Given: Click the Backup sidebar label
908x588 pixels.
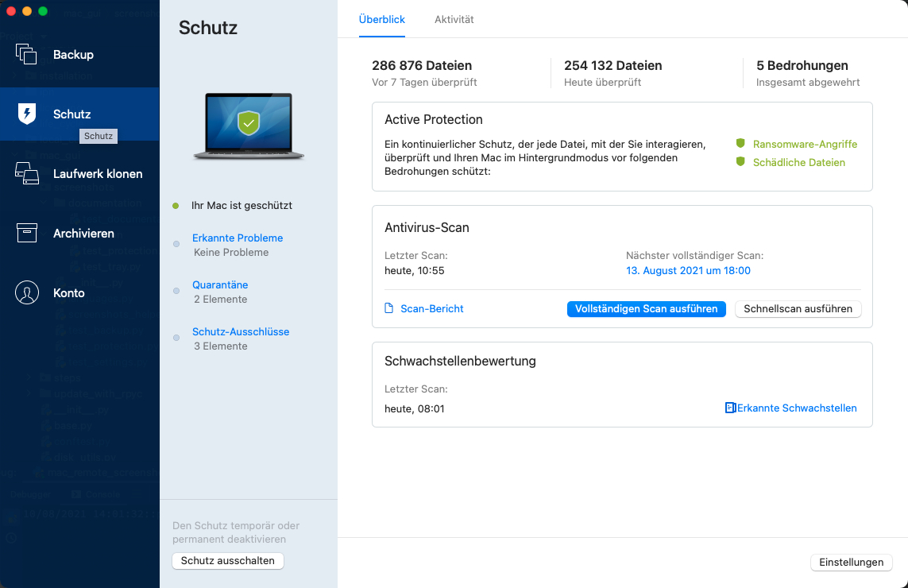Looking at the screenshot, I should click(74, 55).
